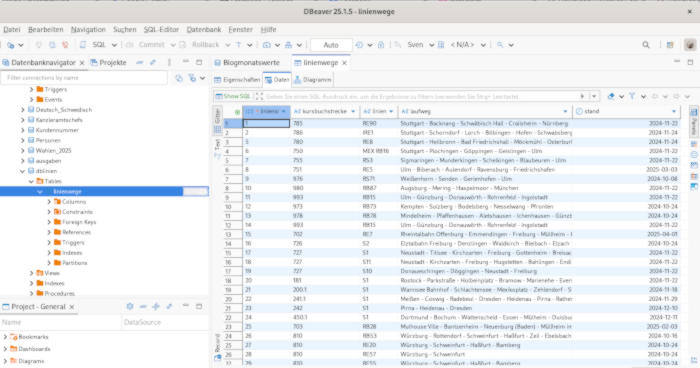Click the Record mode toggle at the grid bottom
Screen dimensions: 700x368
click(x=217, y=348)
